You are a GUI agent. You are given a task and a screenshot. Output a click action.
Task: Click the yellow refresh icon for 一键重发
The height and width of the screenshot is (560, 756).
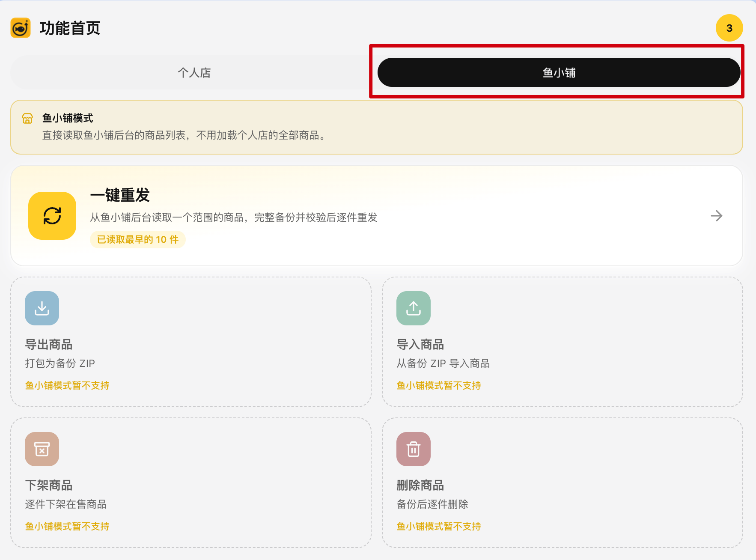(x=52, y=216)
